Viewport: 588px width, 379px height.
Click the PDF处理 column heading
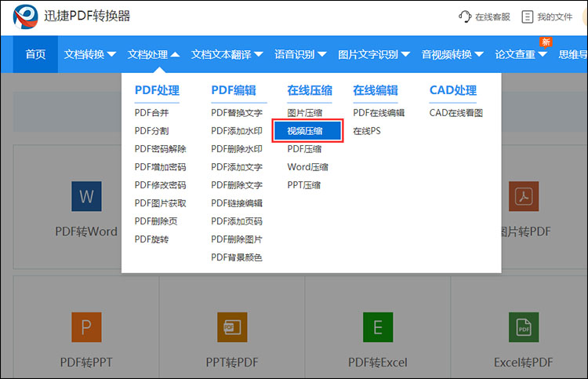(x=157, y=90)
